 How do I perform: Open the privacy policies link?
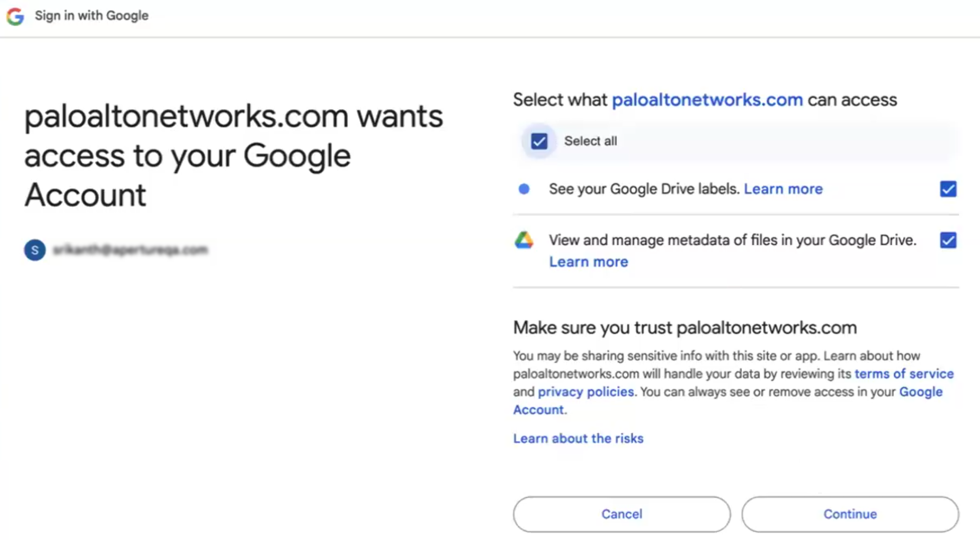click(586, 392)
